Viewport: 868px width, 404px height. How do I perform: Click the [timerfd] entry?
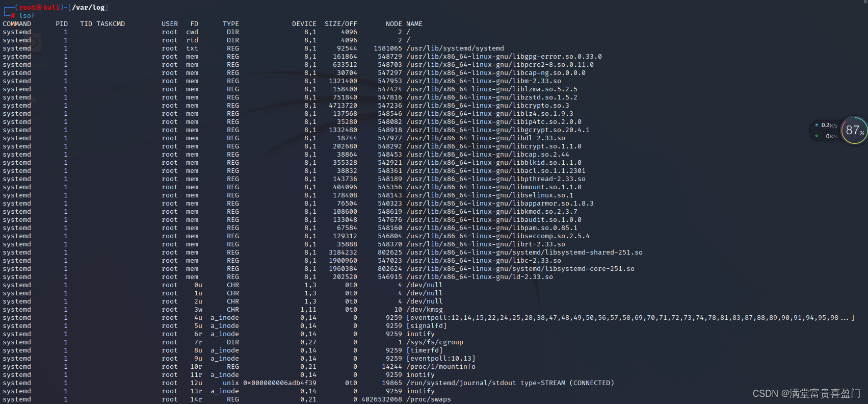tap(425, 350)
